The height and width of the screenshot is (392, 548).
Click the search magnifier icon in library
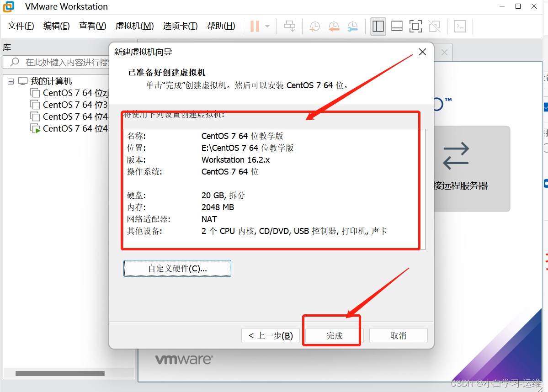click(15, 62)
